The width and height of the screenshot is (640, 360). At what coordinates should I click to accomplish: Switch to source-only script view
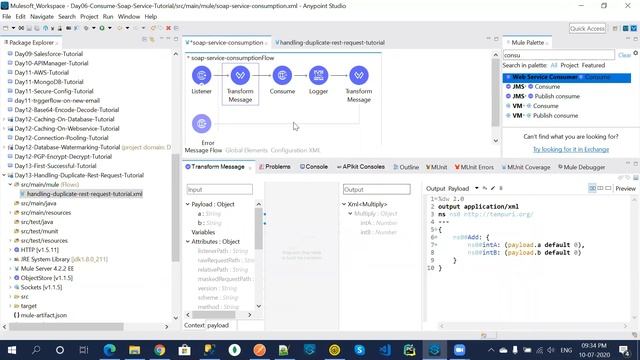click(x=608, y=188)
